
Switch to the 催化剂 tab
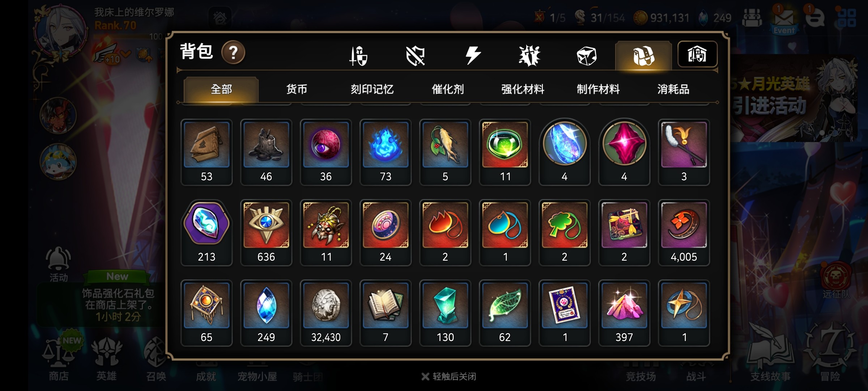[448, 89]
